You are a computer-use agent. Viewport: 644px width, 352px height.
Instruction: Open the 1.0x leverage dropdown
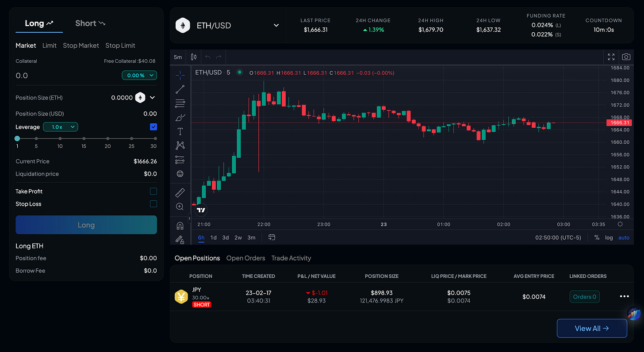point(61,127)
